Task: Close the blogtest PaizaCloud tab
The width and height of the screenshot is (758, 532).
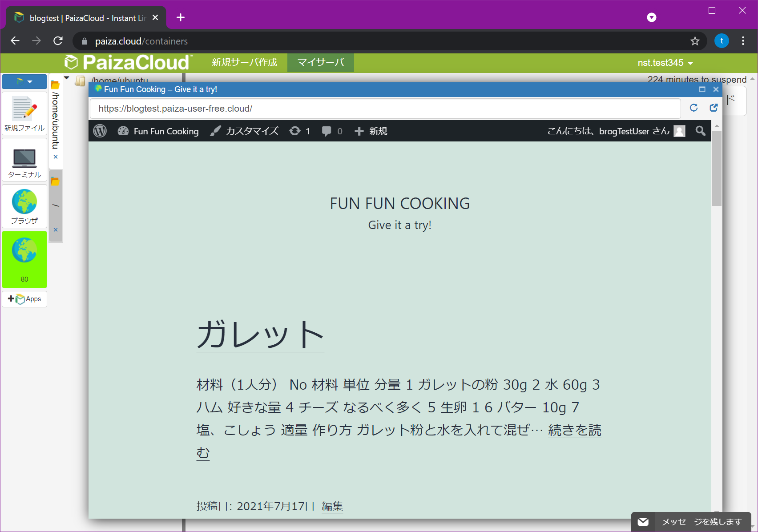Action: (x=155, y=17)
